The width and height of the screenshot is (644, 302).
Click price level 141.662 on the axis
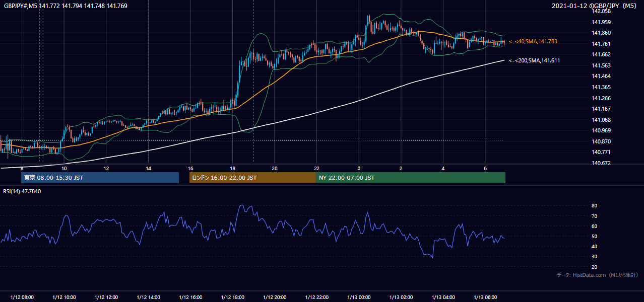coord(601,54)
